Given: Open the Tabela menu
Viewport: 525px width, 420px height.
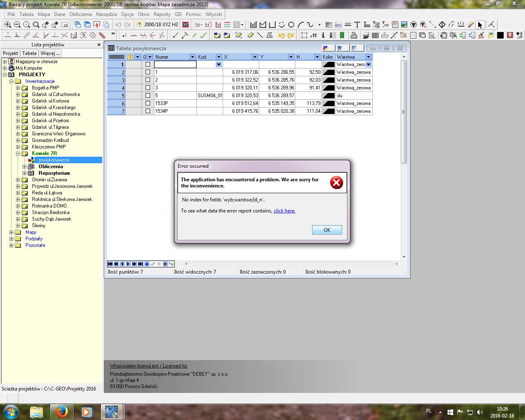Looking at the screenshot, I should tap(27, 14).
